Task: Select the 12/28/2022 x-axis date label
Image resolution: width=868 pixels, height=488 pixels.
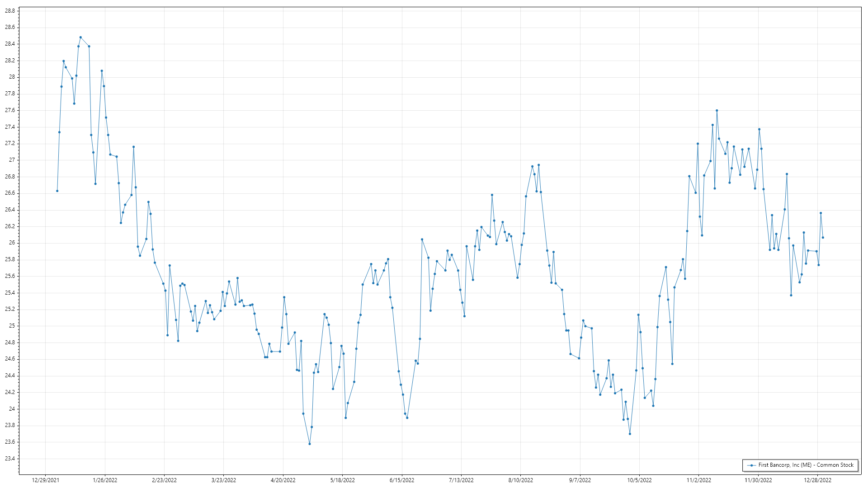Action: [x=817, y=480]
